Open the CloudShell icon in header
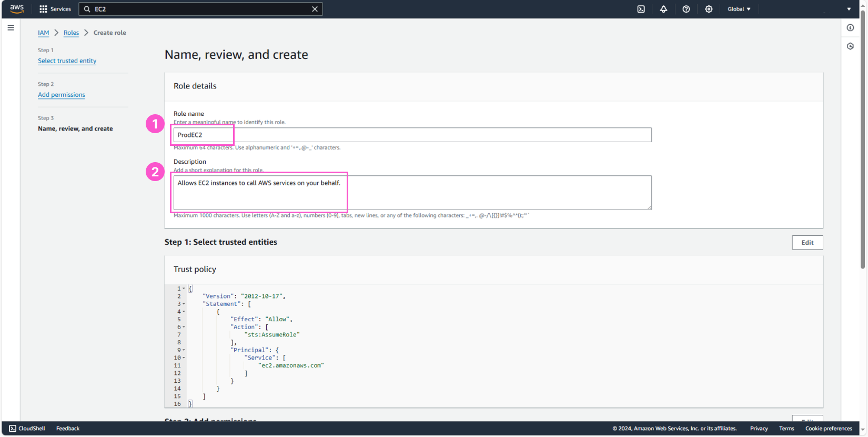 click(641, 9)
